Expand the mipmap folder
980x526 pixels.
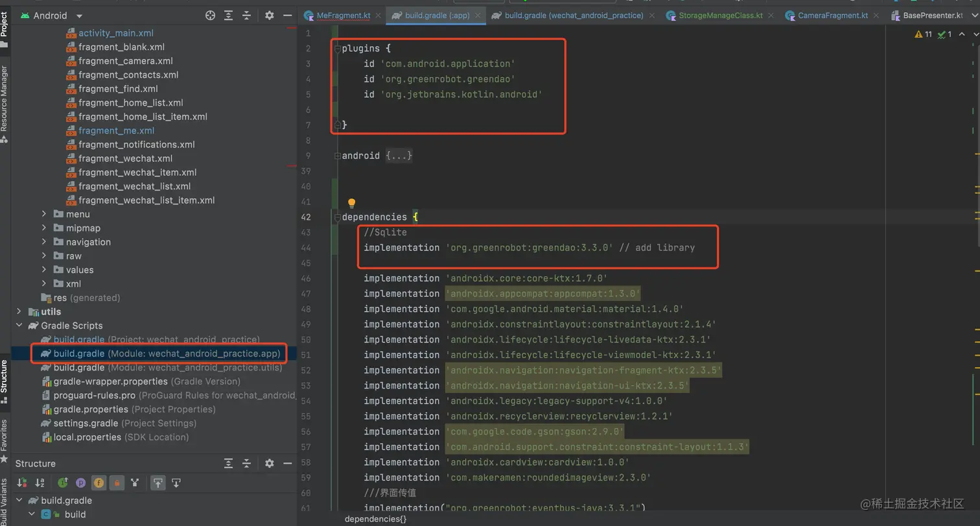click(44, 228)
